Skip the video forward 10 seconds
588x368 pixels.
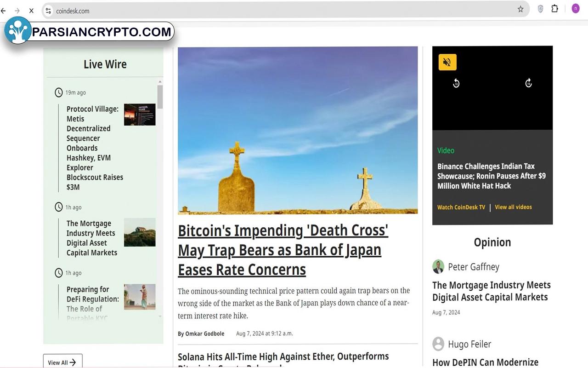pyautogui.click(x=528, y=83)
